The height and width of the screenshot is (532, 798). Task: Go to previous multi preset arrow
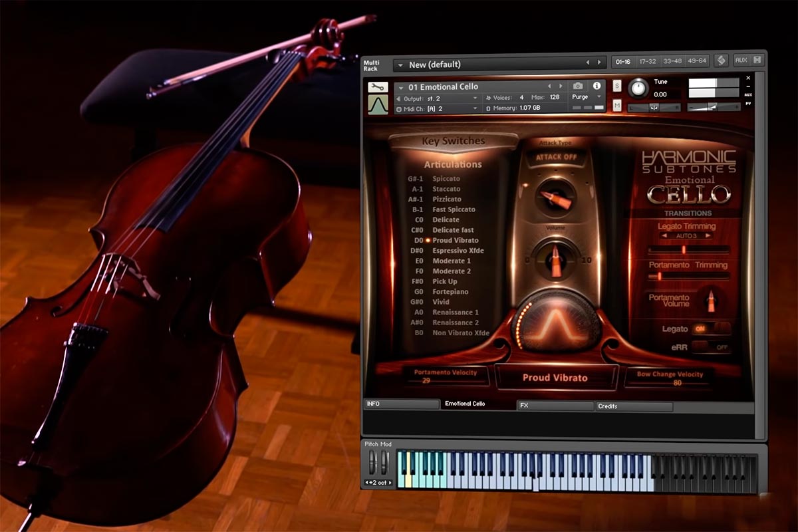point(587,64)
